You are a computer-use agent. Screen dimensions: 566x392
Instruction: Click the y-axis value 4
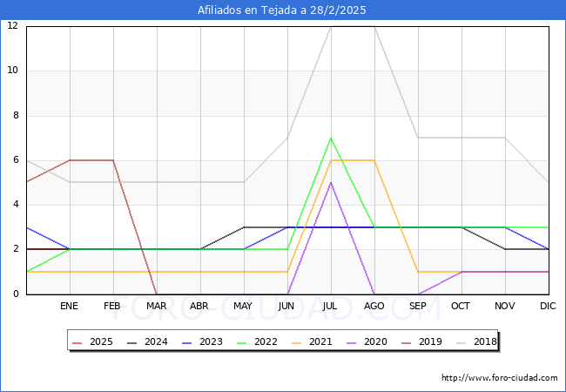(16, 205)
